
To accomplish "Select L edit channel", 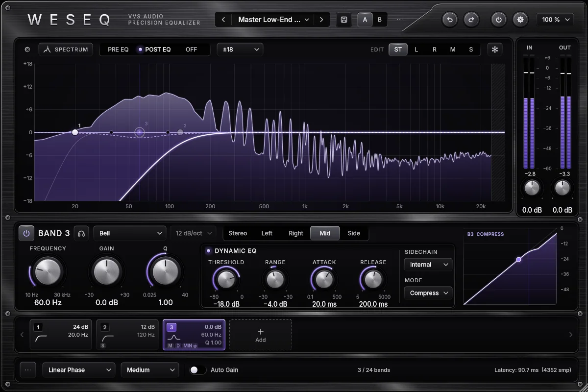I will pyautogui.click(x=416, y=49).
